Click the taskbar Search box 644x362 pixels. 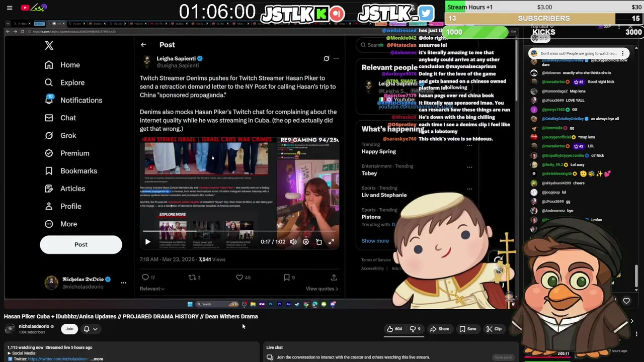pyautogui.click(x=217, y=304)
